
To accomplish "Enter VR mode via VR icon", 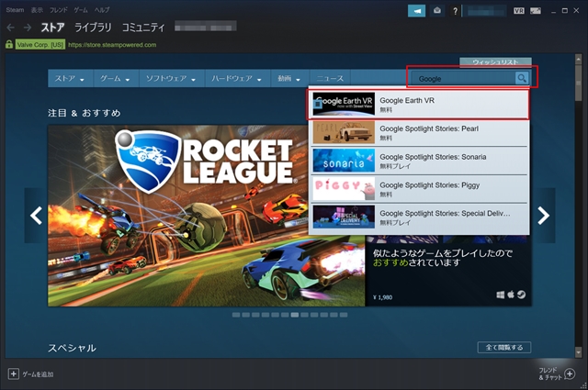I will coord(520,10).
